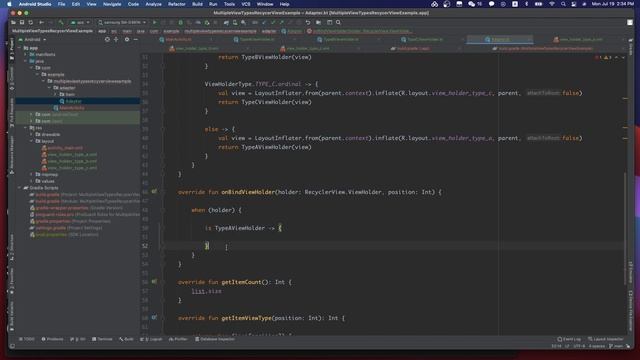Previous highlighted error up arrow
The width and height of the screenshot is (640, 360).
(617, 58)
